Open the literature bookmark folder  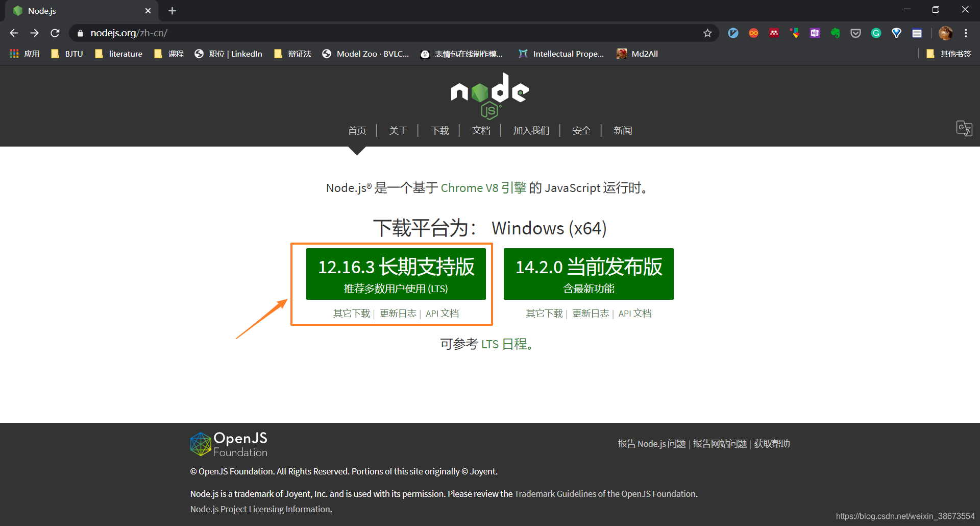click(118, 54)
